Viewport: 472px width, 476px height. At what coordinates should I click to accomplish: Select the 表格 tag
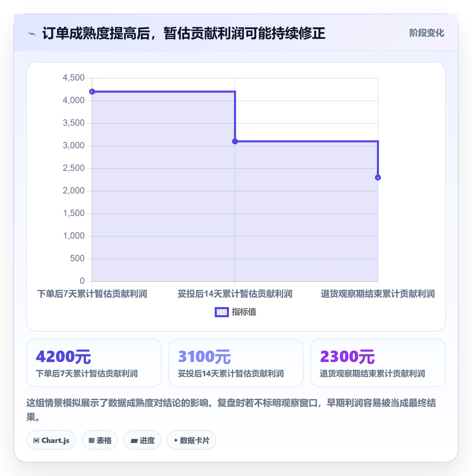tap(100, 440)
